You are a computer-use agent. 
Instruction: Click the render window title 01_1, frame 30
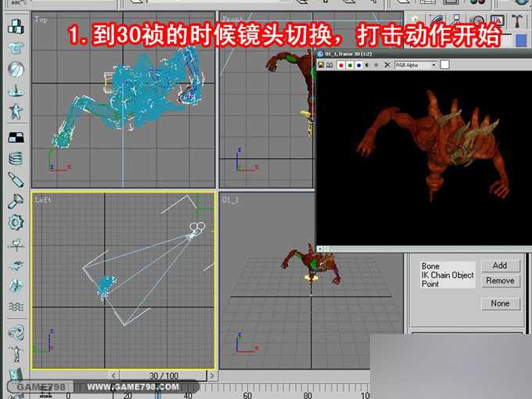348,54
